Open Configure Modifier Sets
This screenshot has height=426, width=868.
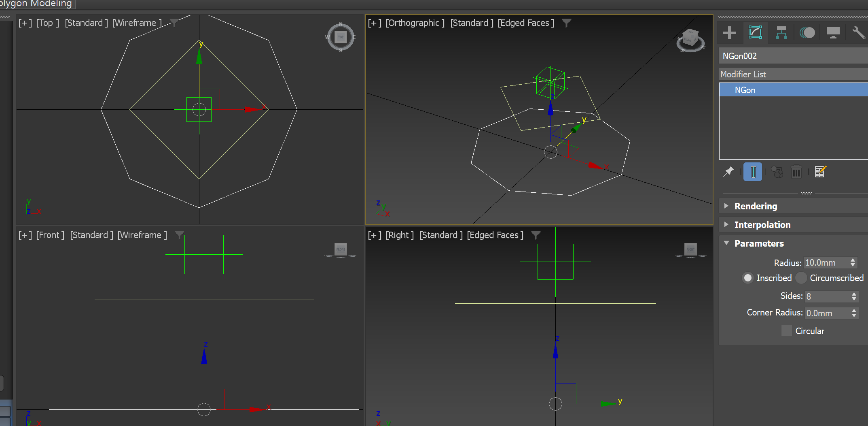(820, 172)
